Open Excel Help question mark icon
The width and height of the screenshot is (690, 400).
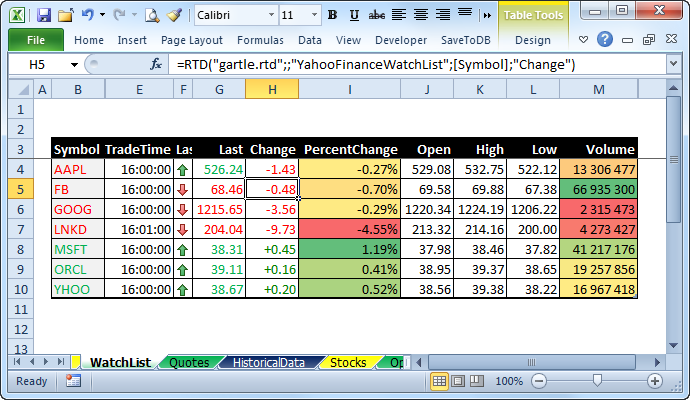[605, 40]
